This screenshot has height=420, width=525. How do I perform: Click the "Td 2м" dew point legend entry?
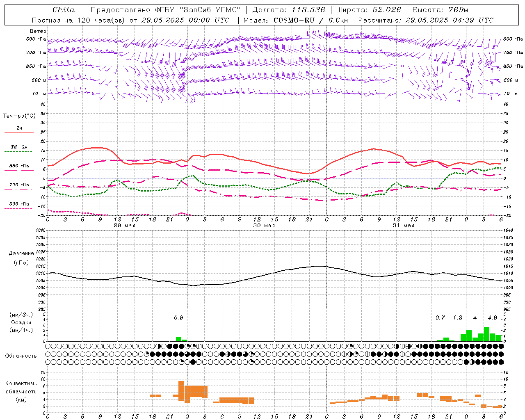pos(19,147)
